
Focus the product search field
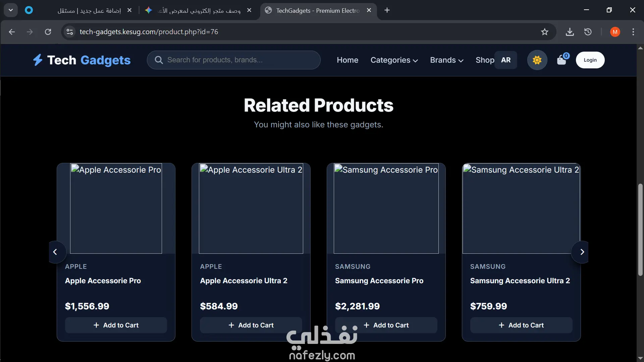click(x=234, y=60)
